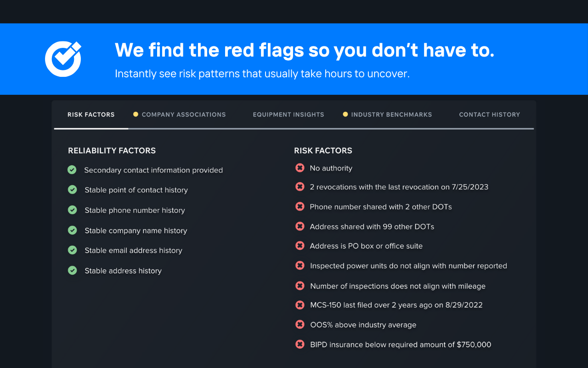
Task: Click green check beside Stable point of contact history
Action: [x=72, y=190]
